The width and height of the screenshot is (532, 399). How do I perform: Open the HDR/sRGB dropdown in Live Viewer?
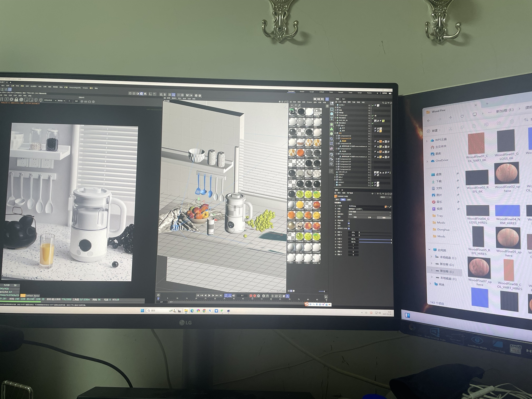click(50, 100)
